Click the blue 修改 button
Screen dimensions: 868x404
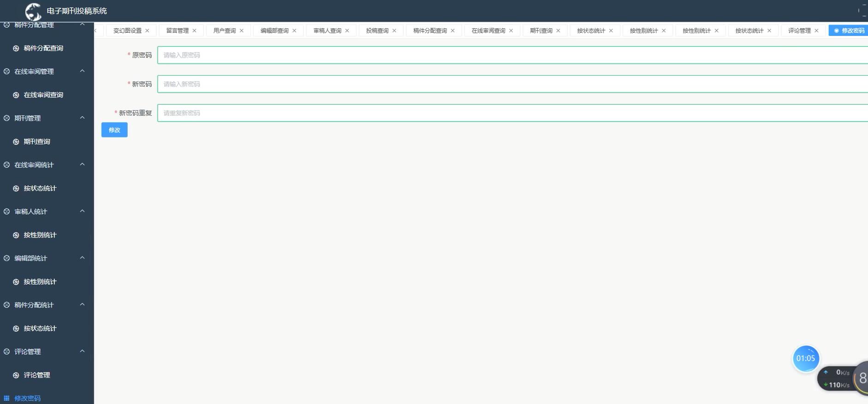click(x=114, y=130)
